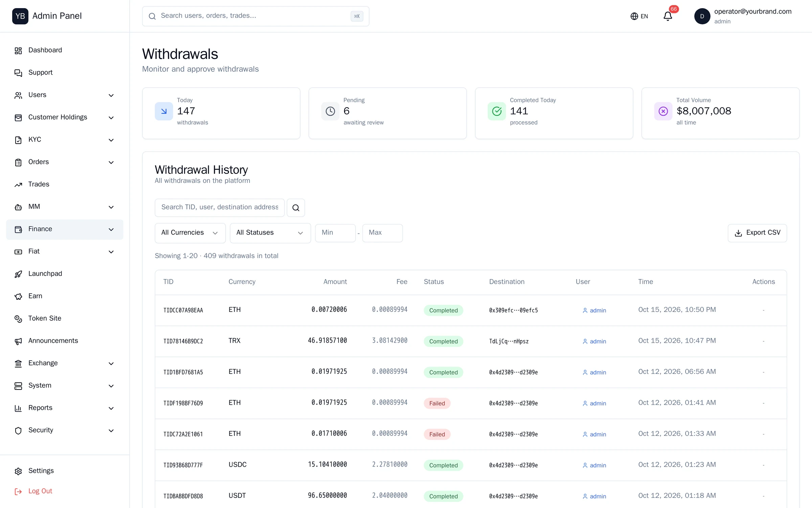
Task: Click the Max amount field
Action: [382, 233]
